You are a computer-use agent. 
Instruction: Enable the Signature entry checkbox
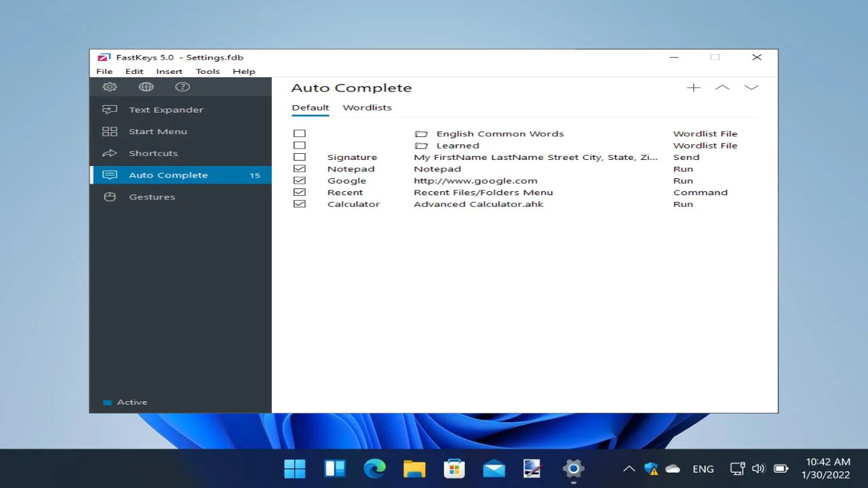[300, 157]
